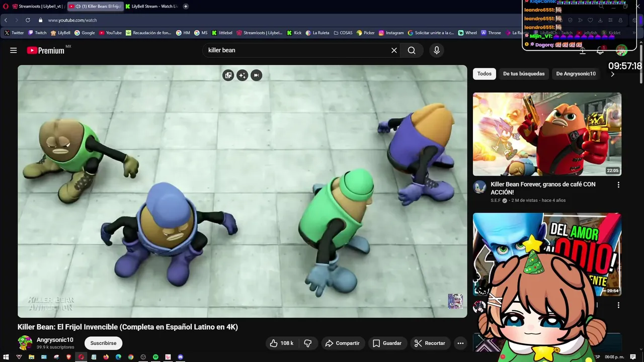644x362 pixels.
Task: Open the Throne bookmark
Action: (491, 33)
